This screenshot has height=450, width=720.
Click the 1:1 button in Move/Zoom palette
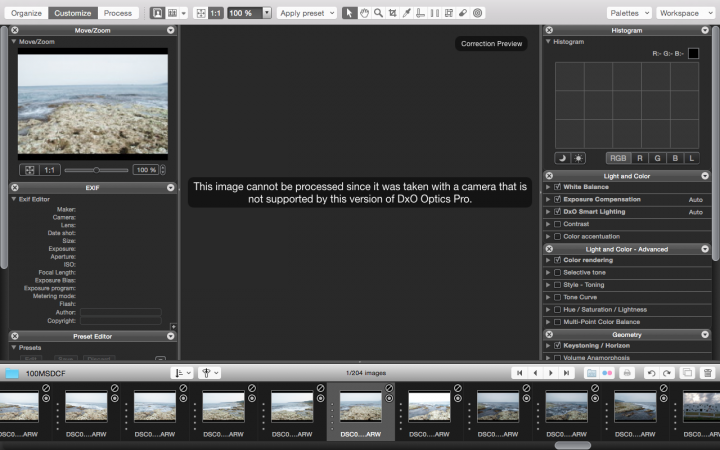(50, 170)
